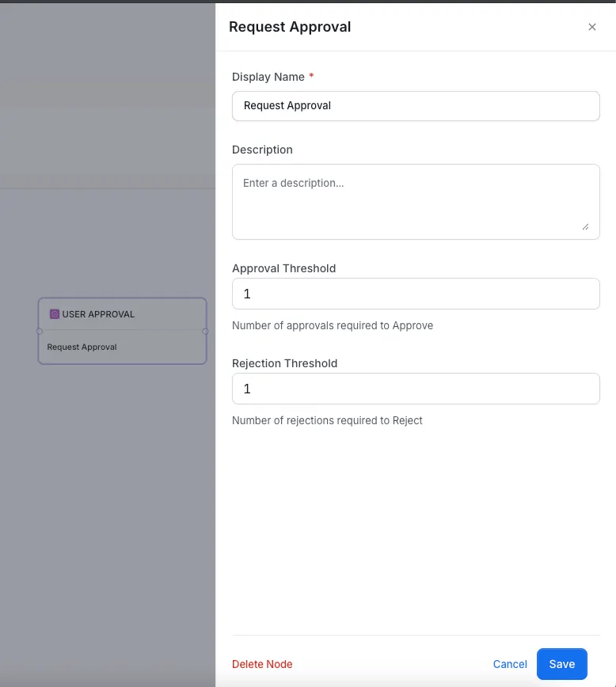This screenshot has width=616, height=687.
Task: Focus the Display Name input field
Action: click(x=416, y=105)
